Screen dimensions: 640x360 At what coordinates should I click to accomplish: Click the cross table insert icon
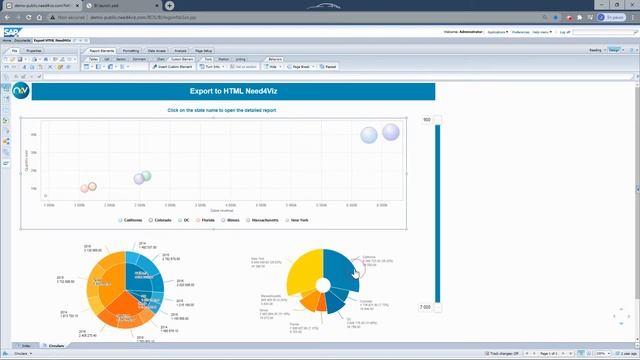click(x=110, y=67)
